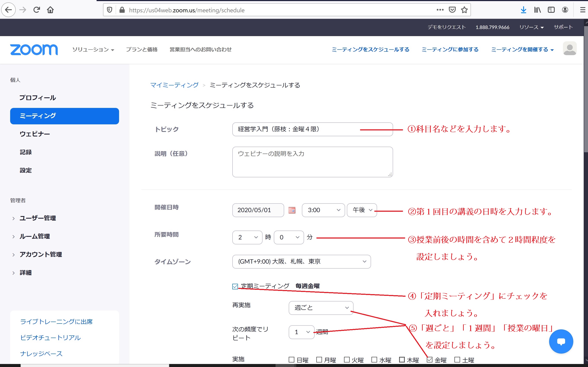Check the 月曜 checkbox

pos(319,360)
